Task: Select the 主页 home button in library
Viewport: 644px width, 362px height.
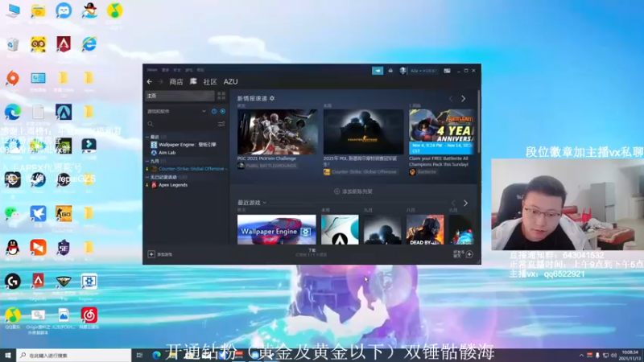Action: [180, 96]
